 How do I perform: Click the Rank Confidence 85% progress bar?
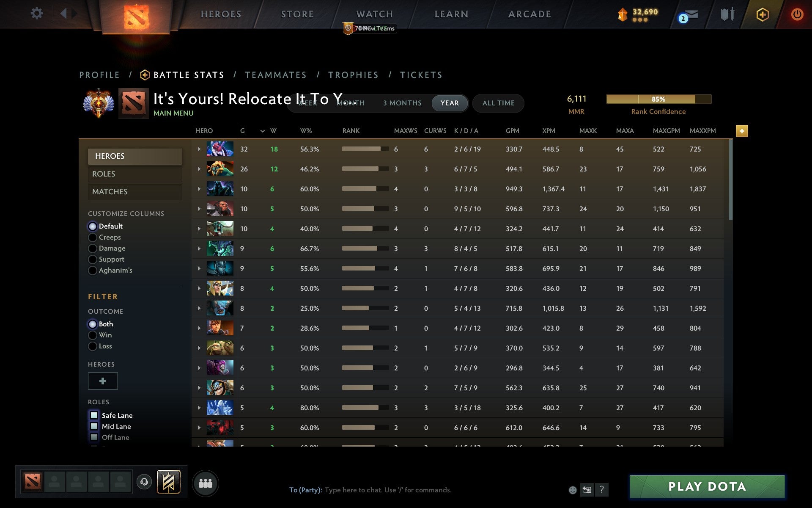[x=658, y=99]
